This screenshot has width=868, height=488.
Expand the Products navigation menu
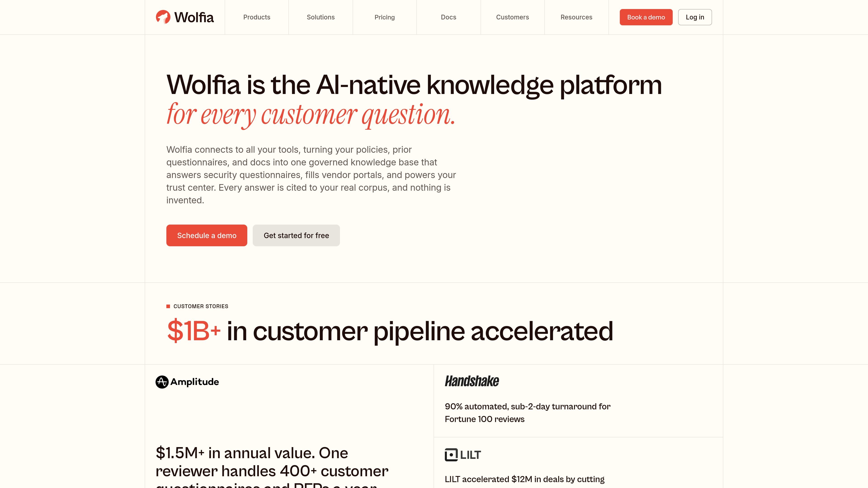coord(257,17)
